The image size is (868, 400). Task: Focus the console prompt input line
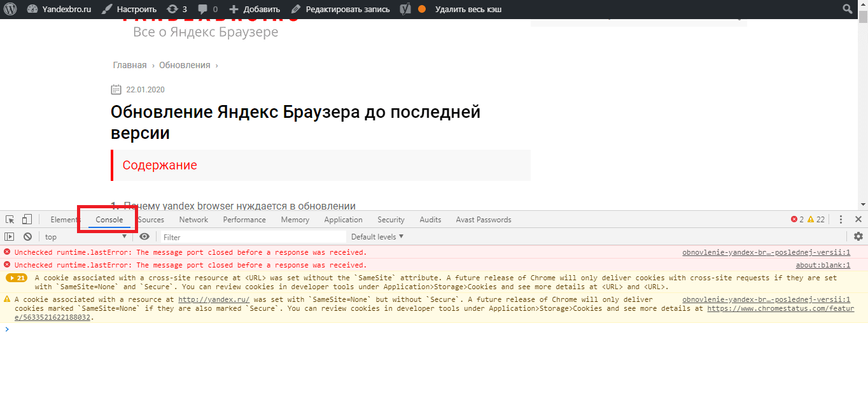(x=433, y=329)
